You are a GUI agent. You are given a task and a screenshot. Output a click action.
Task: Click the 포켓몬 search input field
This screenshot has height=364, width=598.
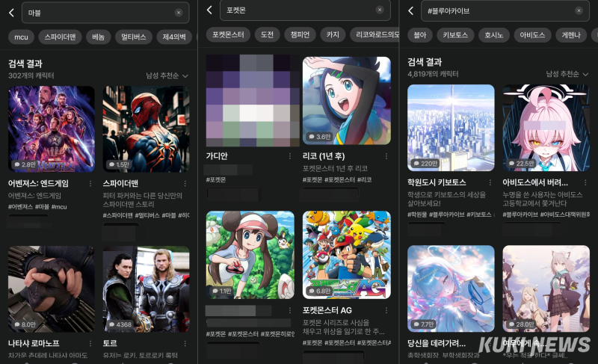pos(305,10)
